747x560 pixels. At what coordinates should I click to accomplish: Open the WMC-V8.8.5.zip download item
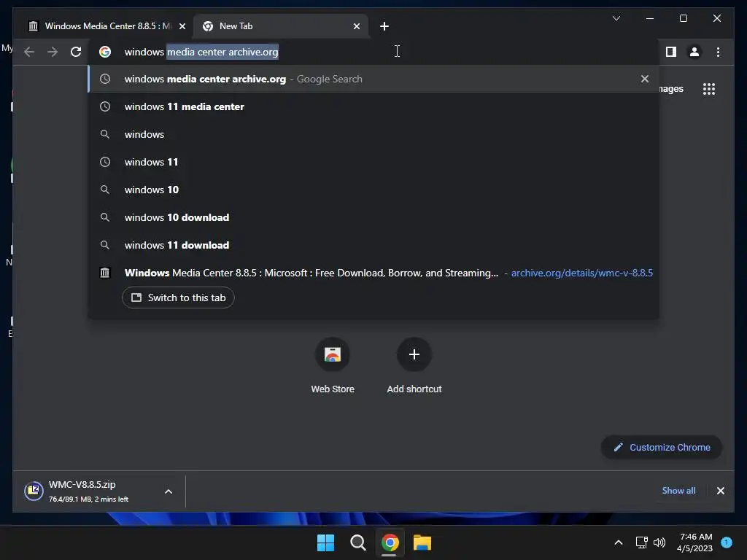[90, 491]
